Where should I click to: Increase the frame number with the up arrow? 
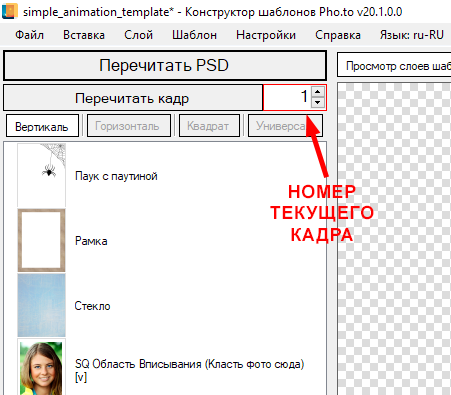[318, 92]
